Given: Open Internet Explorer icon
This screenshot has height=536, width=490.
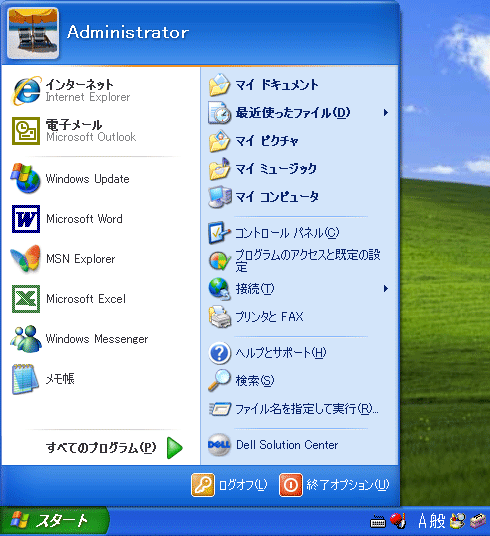Looking at the screenshot, I should 26,91.
